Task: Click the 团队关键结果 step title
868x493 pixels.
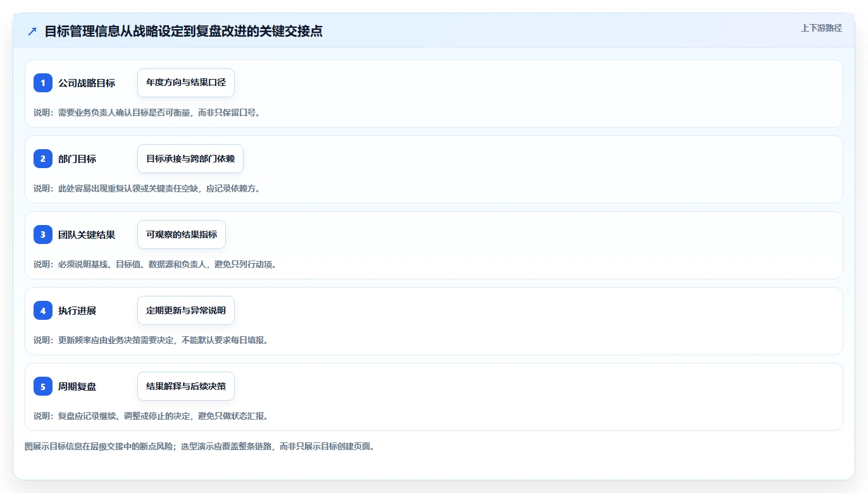Action: point(87,234)
